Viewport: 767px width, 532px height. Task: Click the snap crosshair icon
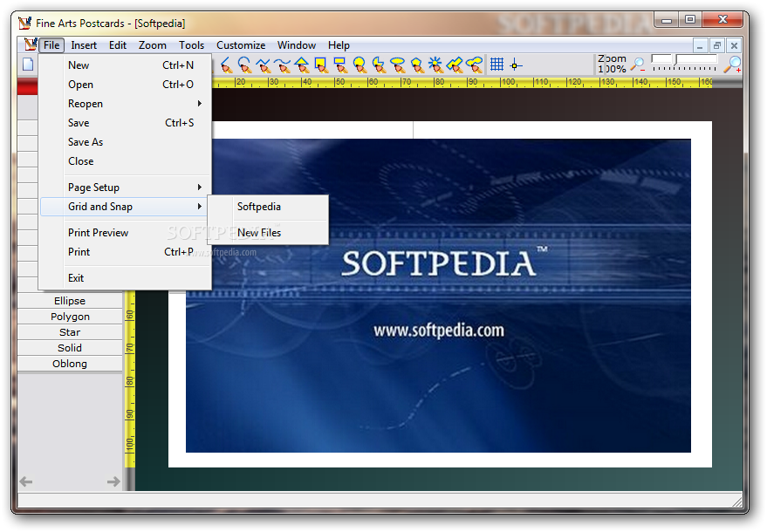(516, 65)
